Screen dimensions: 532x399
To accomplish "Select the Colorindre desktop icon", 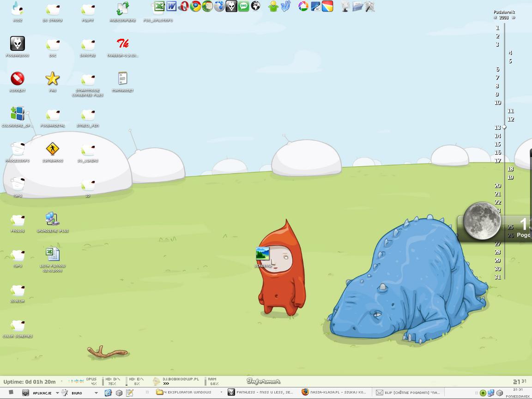I will pyautogui.click(x=17, y=117).
